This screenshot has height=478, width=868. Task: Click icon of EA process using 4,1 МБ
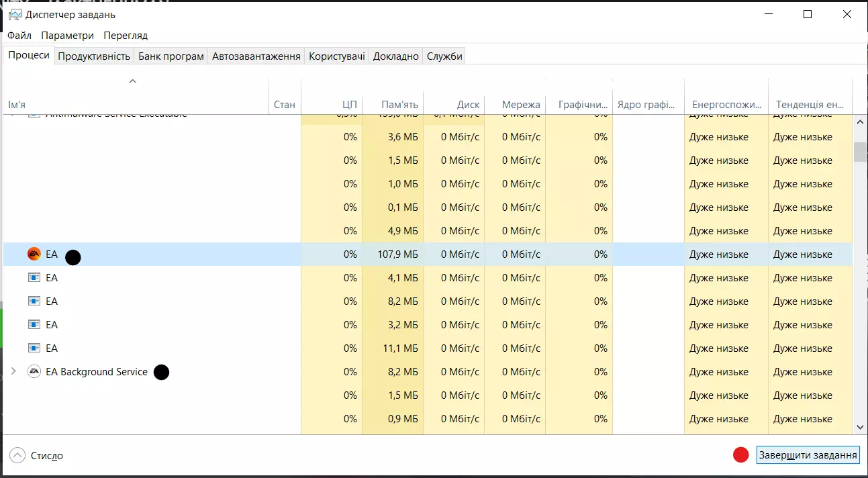tap(34, 278)
